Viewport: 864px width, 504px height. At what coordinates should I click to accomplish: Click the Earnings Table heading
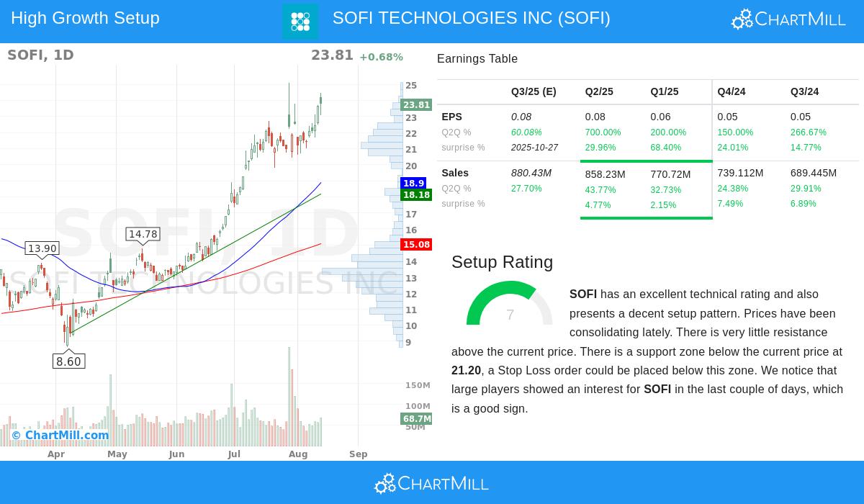click(477, 59)
